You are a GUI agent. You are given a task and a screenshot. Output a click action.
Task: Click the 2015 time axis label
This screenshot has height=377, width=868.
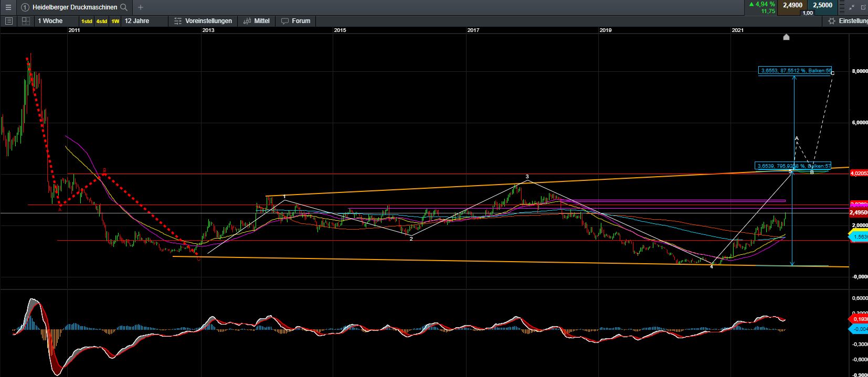pos(340,30)
